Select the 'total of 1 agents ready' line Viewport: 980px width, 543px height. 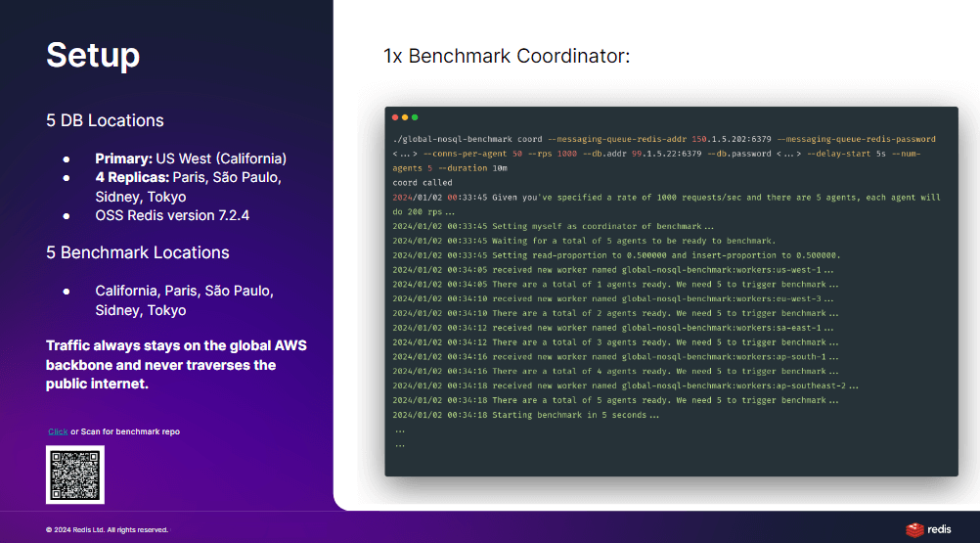click(615, 285)
